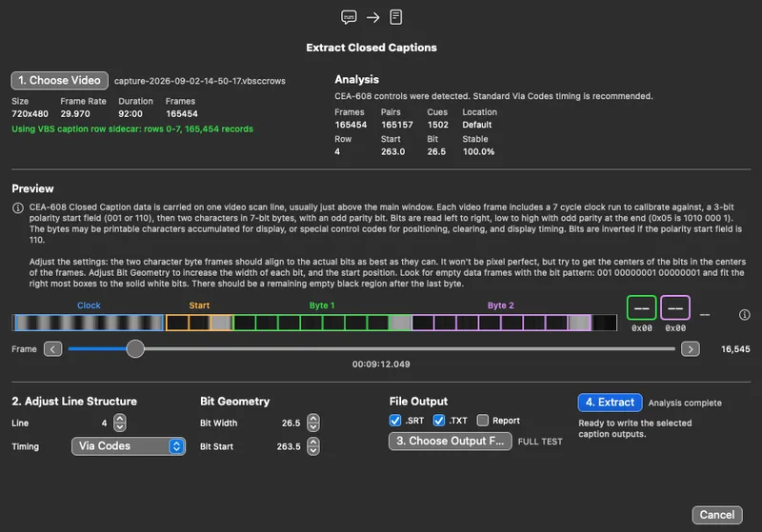Viewport: 762px width, 532px height.
Task: Click the Bit Start 263.5 value
Action: (289, 446)
